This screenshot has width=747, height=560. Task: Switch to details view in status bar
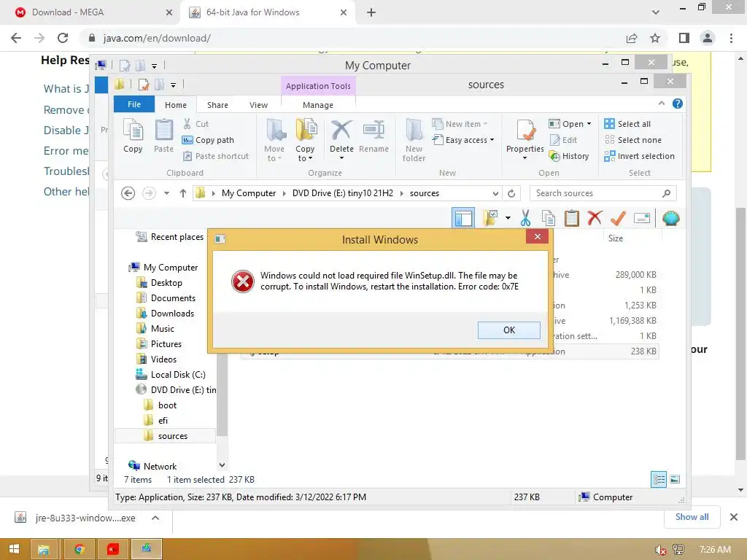659,479
